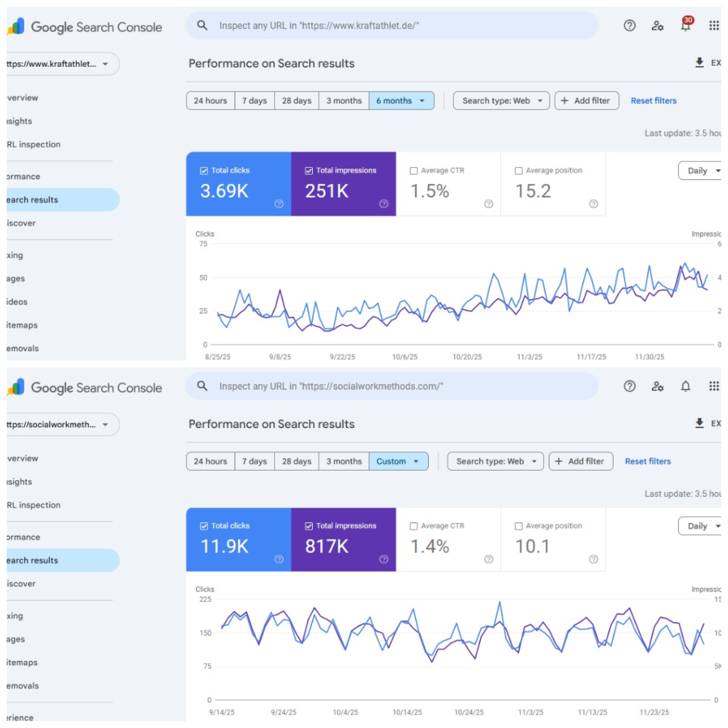Select 7 days tab in socialworkmethods panel
The width and height of the screenshot is (728, 728).
click(x=254, y=461)
